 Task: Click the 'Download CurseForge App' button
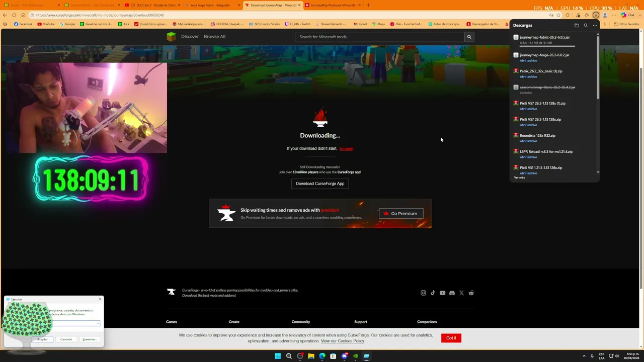pos(320,184)
